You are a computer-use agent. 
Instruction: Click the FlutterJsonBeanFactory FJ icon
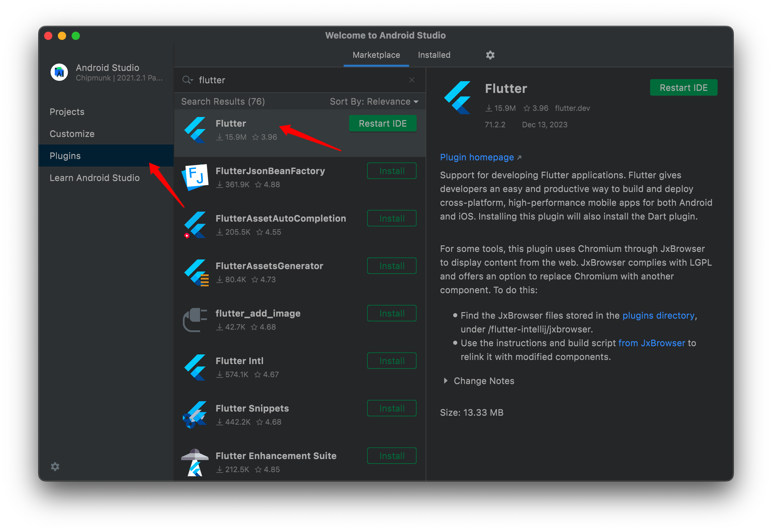[195, 177]
